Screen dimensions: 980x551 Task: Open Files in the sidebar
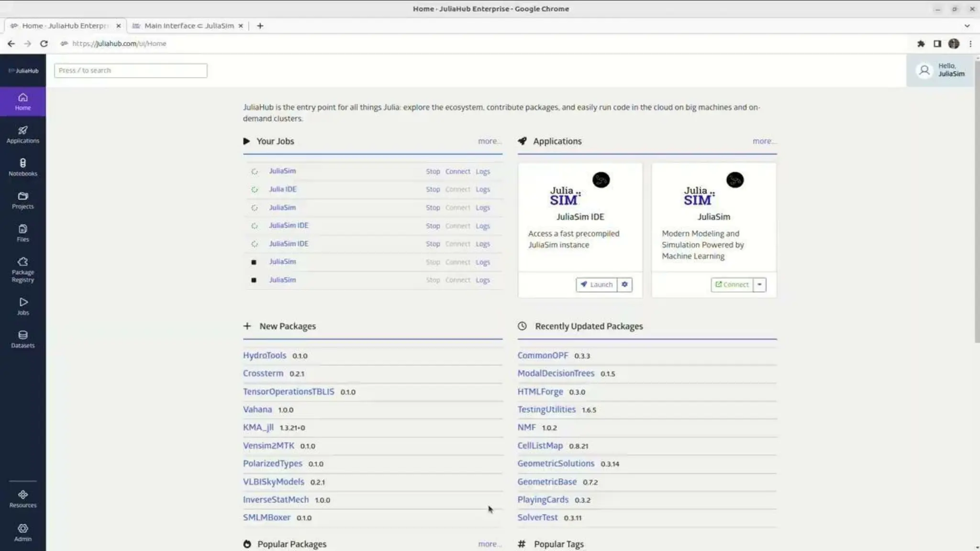click(x=22, y=233)
